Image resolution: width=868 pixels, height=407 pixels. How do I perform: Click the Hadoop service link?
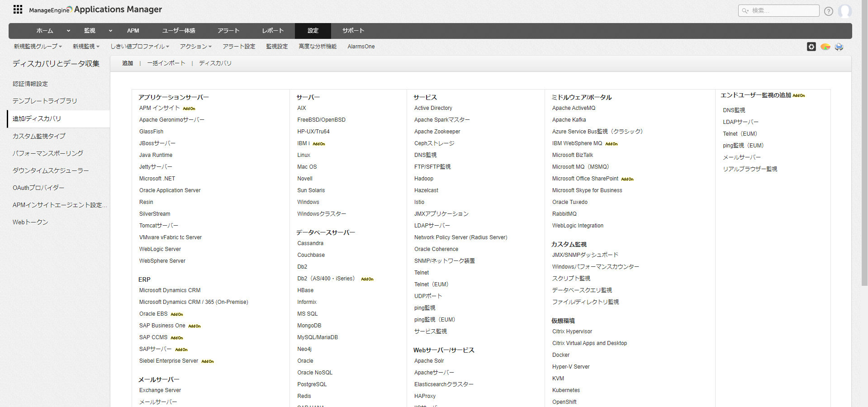tap(424, 179)
